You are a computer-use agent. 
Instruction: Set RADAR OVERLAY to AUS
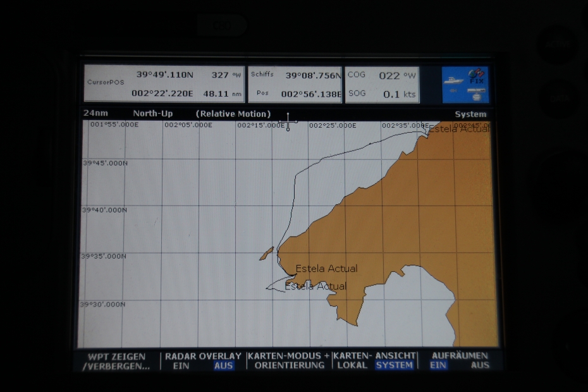(x=223, y=365)
